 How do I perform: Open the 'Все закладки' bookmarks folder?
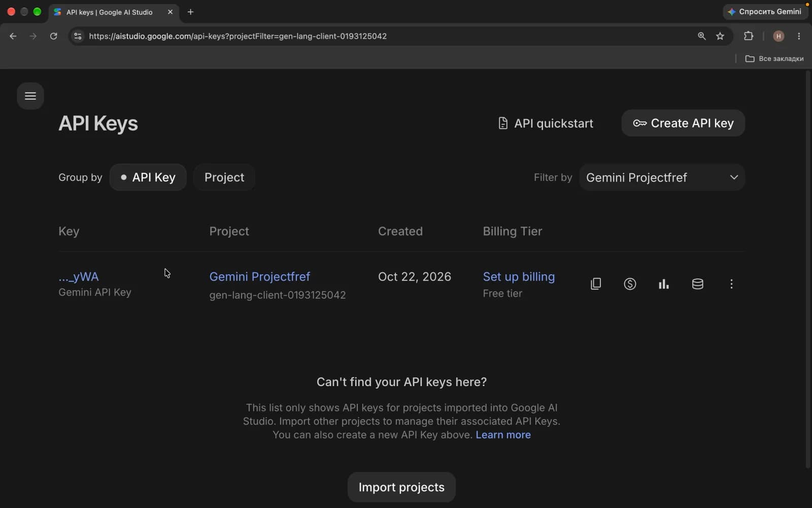point(774,58)
